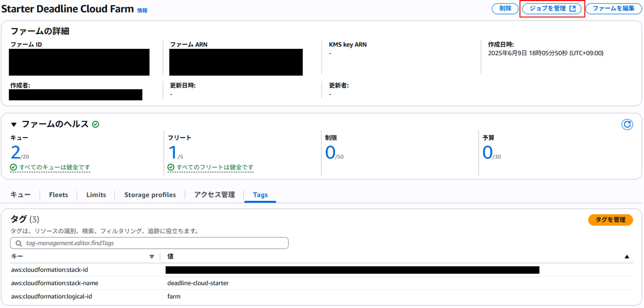Switch to the キュー tab

point(21,195)
